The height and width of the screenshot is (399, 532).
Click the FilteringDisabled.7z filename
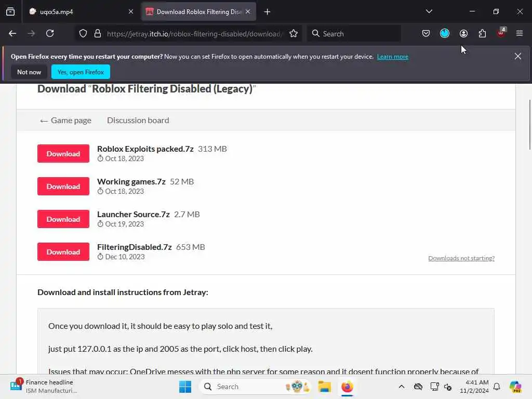pos(135,247)
